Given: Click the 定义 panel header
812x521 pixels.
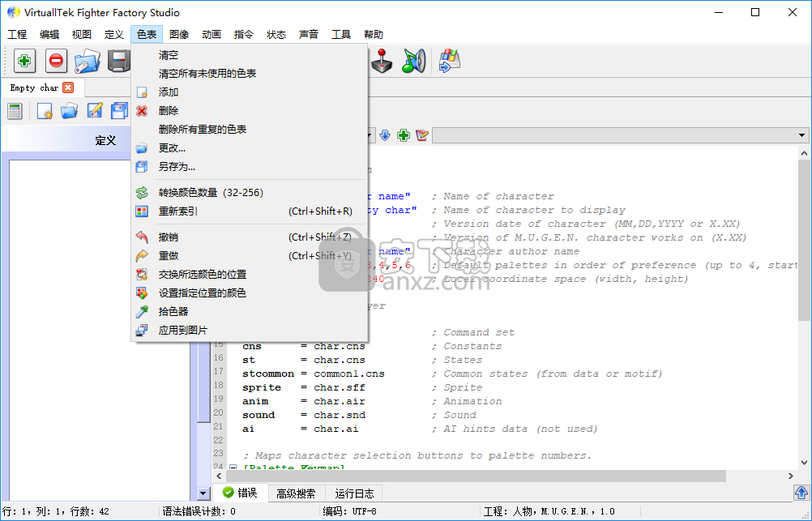Looking at the screenshot, I should point(105,140).
